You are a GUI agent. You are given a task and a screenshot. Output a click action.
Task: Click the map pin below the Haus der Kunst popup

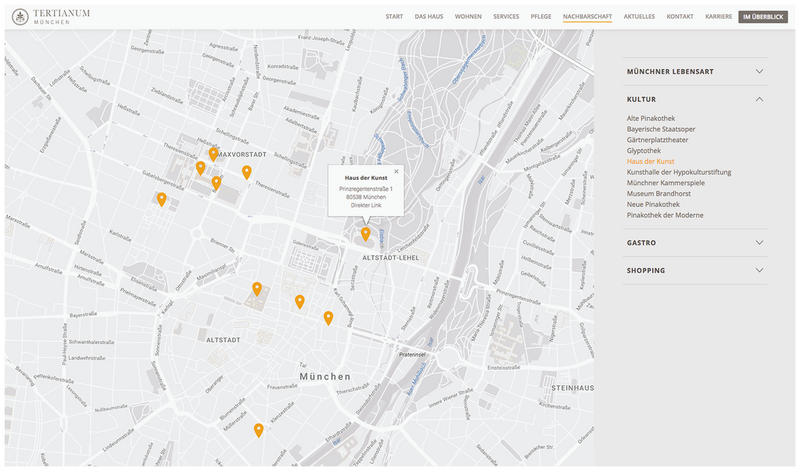[365, 234]
